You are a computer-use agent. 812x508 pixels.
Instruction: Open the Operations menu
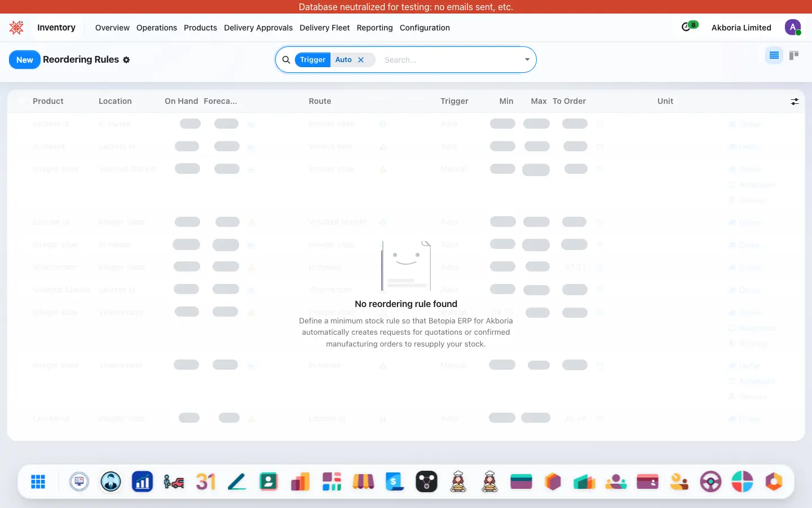(x=157, y=28)
